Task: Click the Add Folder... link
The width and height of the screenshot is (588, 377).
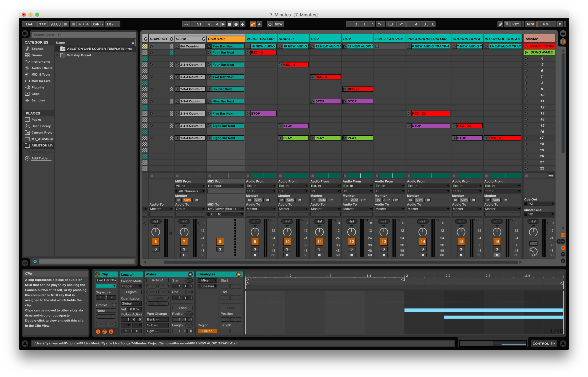Action: [41, 158]
